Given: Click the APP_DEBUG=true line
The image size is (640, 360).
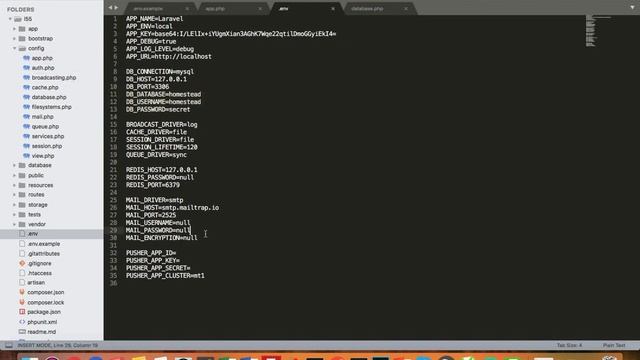Looking at the screenshot, I should [151, 41].
